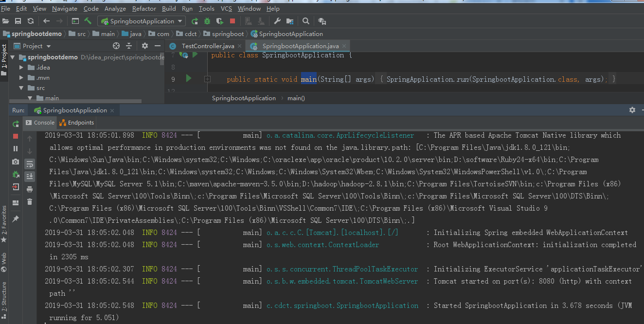Close the TestController.java tab

[239, 46]
